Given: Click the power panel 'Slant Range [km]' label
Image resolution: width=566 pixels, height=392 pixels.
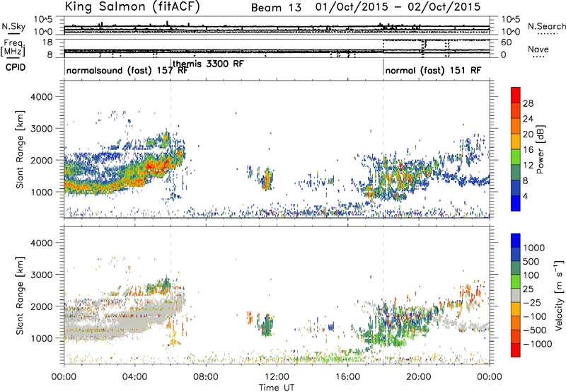Looking at the screenshot, I should tap(20, 149).
